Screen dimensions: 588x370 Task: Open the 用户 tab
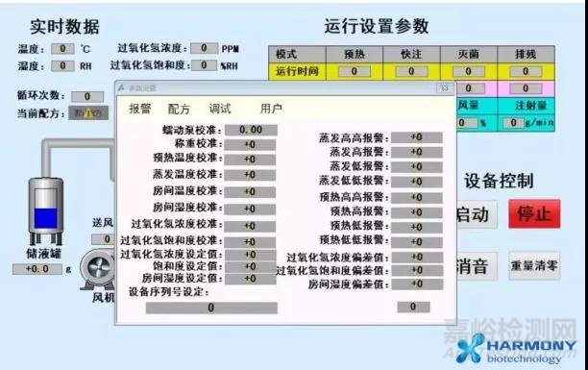point(271,109)
